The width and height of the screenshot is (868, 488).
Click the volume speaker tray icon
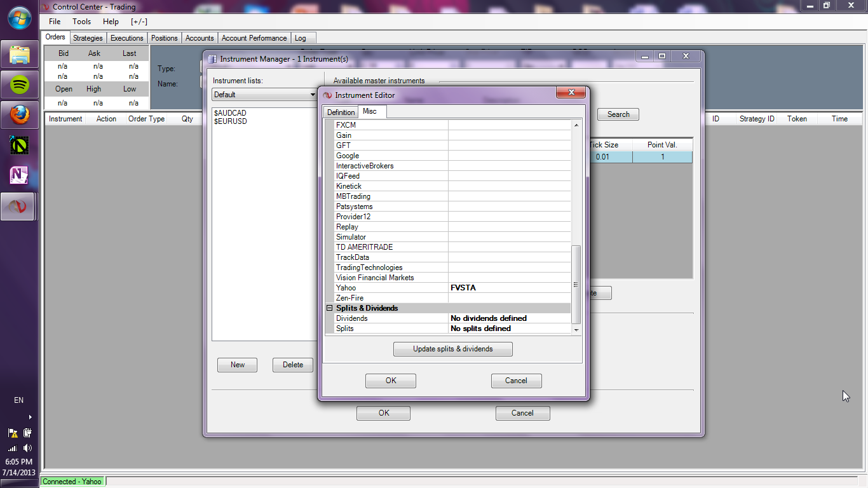27,448
